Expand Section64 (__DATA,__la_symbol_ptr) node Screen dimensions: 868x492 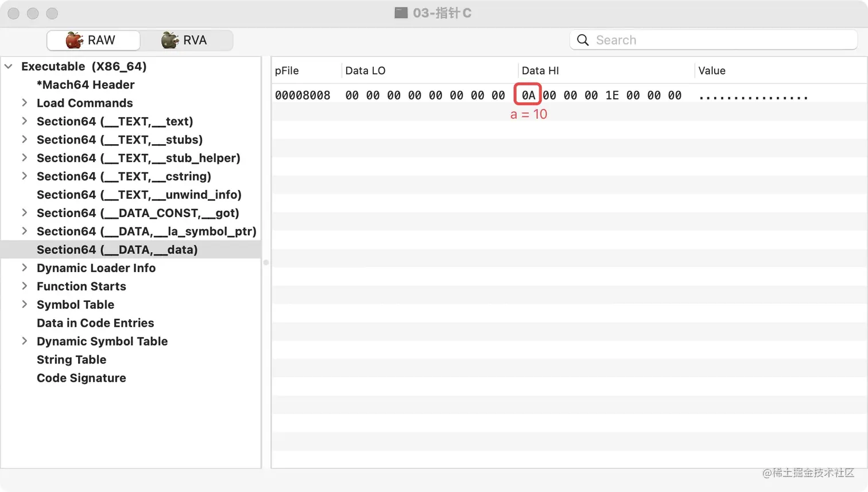24,231
